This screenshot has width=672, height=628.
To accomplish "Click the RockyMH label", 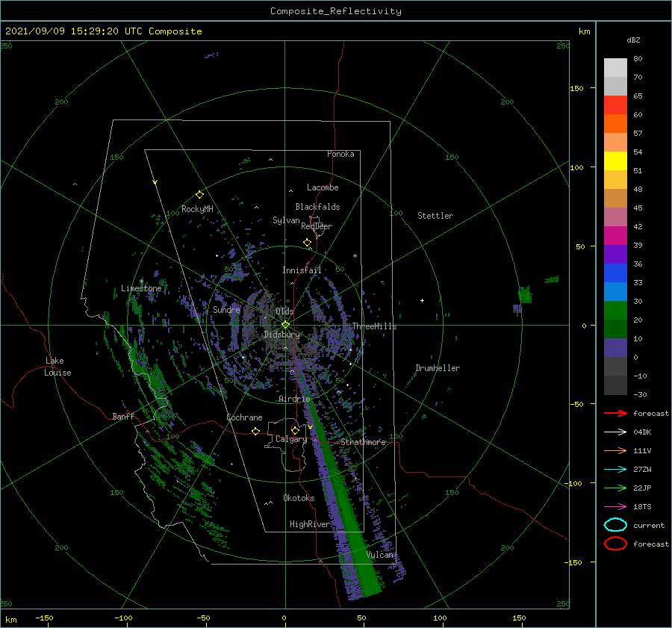I will (x=197, y=209).
